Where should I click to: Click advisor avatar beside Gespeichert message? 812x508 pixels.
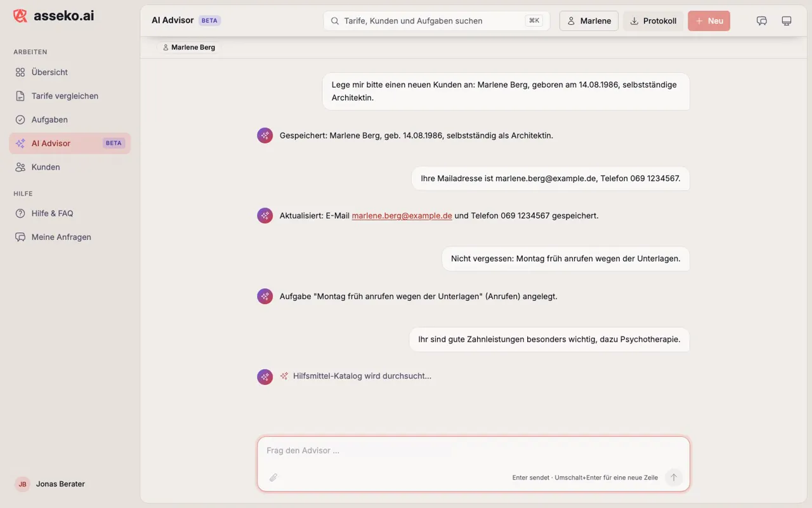[x=265, y=135]
